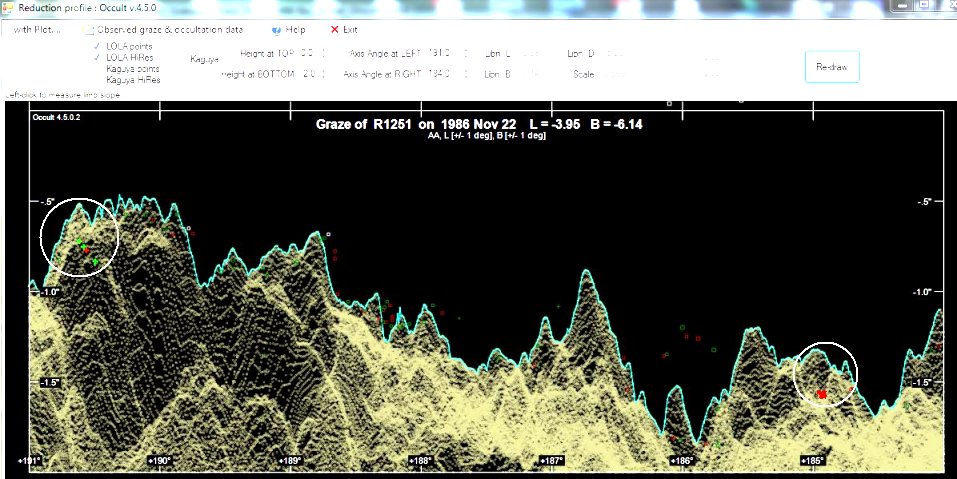Click the Help question mark icon

pos(275,30)
